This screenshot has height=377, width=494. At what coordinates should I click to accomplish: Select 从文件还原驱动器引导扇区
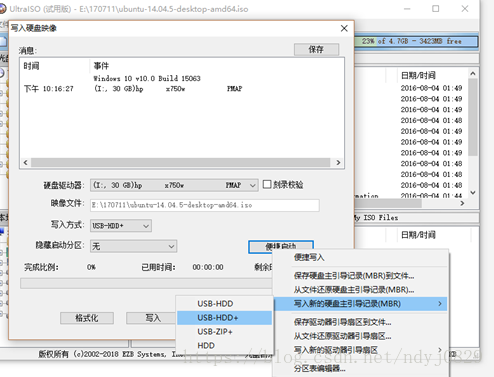[x=360, y=336]
